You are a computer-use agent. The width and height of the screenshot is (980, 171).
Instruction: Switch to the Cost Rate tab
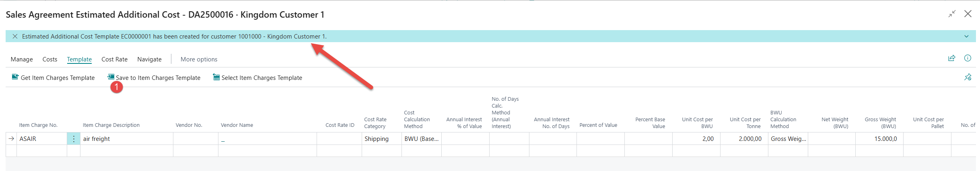click(x=114, y=59)
